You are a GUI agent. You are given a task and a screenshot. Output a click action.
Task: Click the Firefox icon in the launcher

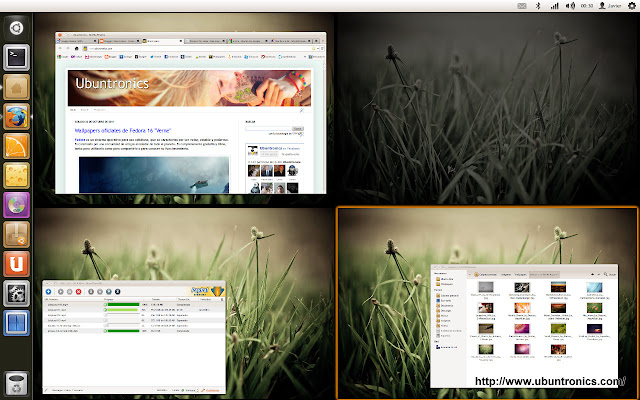pyautogui.click(x=16, y=116)
